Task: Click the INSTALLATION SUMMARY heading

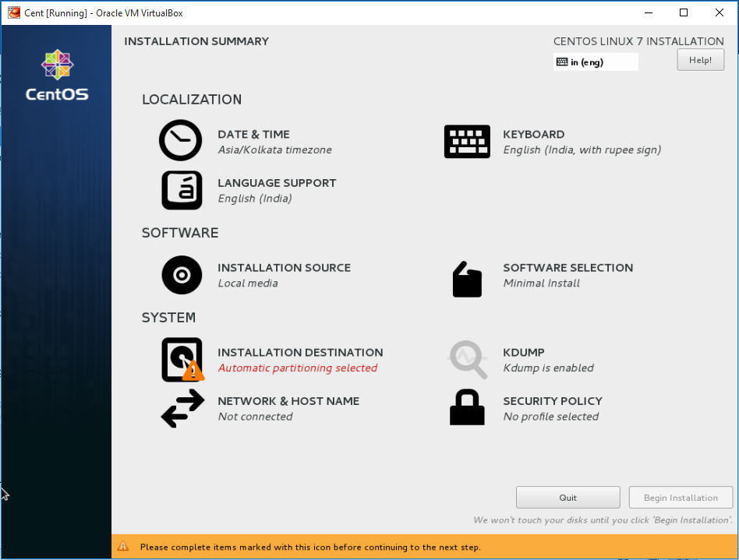Action: coord(196,41)
